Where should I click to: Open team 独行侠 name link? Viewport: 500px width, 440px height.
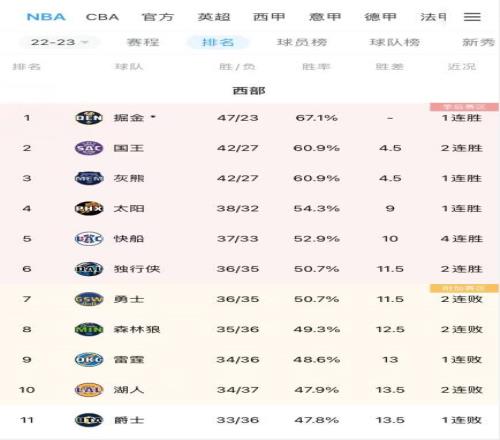coord(137,269)
